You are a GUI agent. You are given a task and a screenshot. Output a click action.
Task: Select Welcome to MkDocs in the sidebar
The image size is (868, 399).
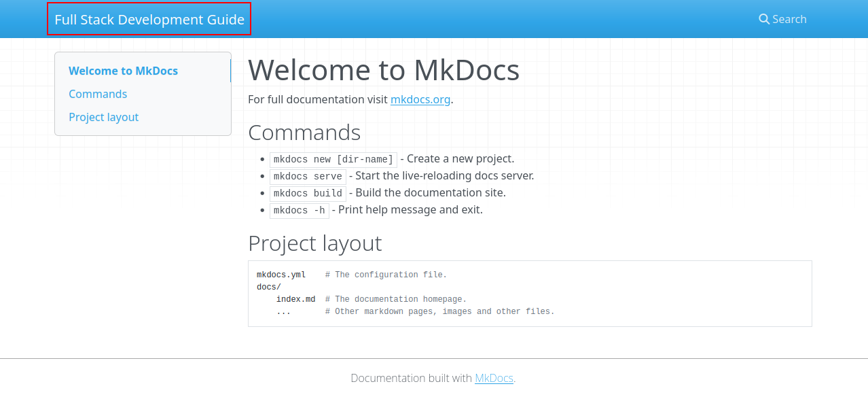(x=124, y=71)
